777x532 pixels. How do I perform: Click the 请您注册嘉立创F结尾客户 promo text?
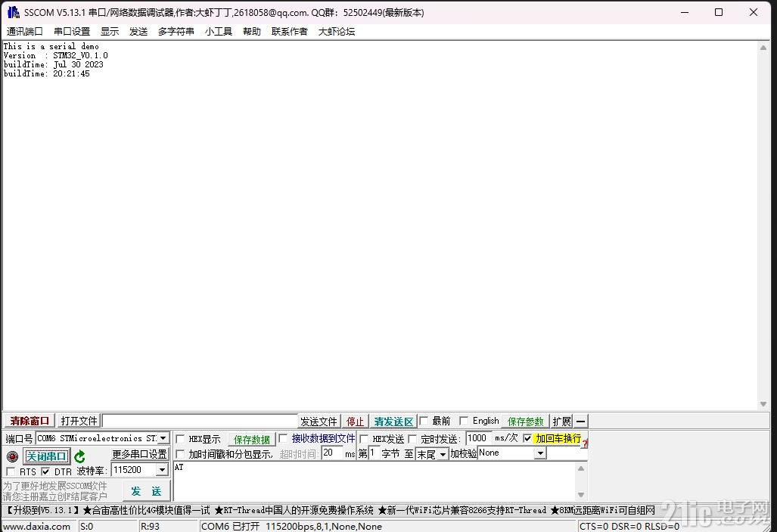55,496
